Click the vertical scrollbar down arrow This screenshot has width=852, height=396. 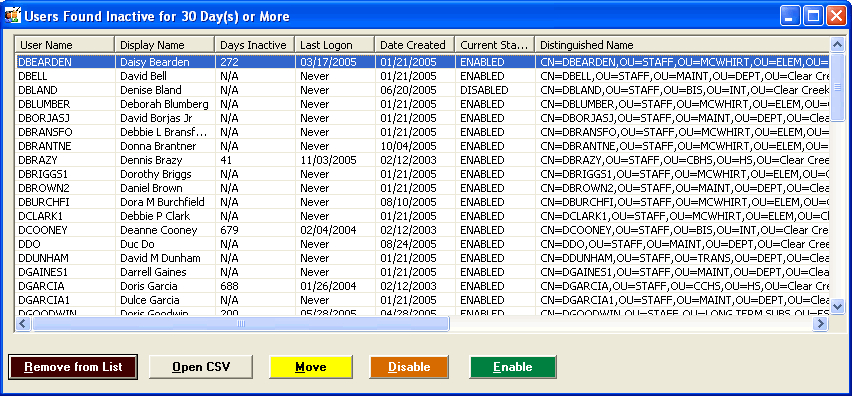pyautogui.click(x=838, y=306)
